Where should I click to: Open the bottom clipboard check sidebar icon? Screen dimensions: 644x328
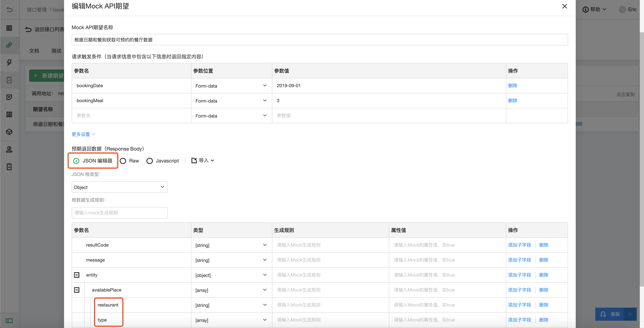9,167
